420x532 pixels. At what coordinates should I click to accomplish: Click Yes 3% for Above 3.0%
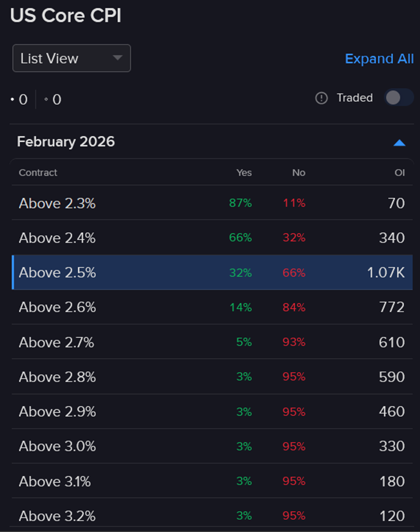243,446
